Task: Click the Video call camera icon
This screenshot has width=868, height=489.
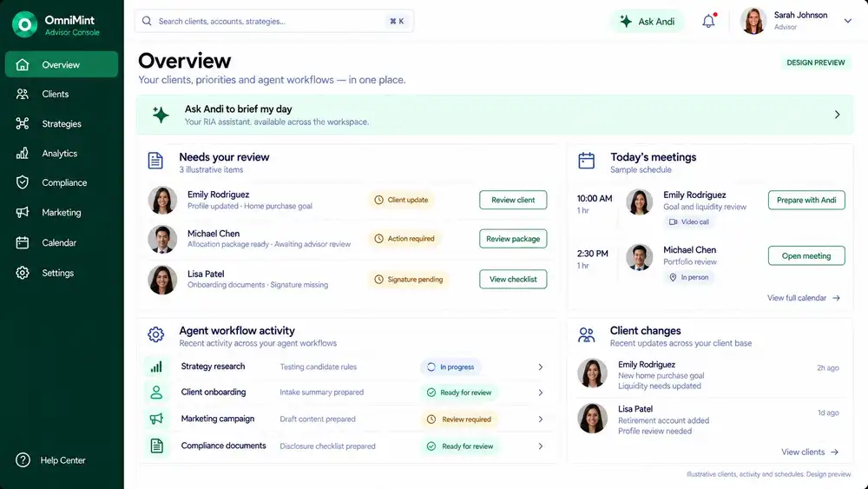Action: coord(674,222)
